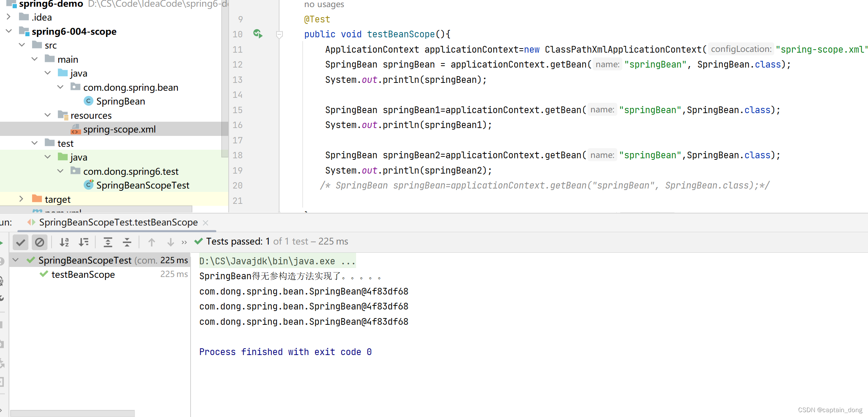
Task: Expand the target folder node
Action: (21, 199)
